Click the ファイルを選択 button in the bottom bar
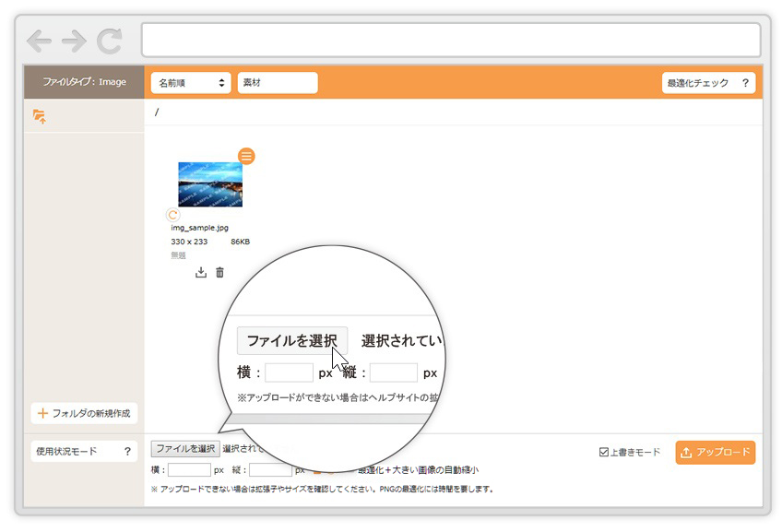The image size is (782, 532). (x=184, y=449)
